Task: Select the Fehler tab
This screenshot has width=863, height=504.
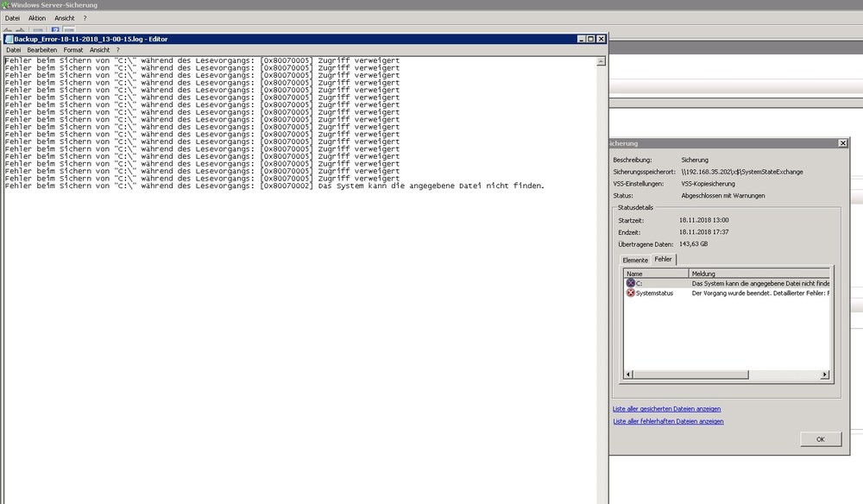Action: [663, 259]
